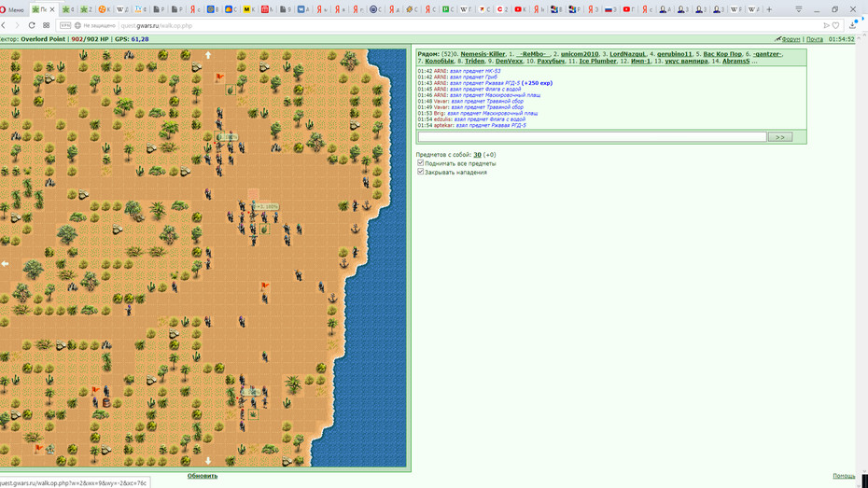Open the new tab plus button

[769, 9]
